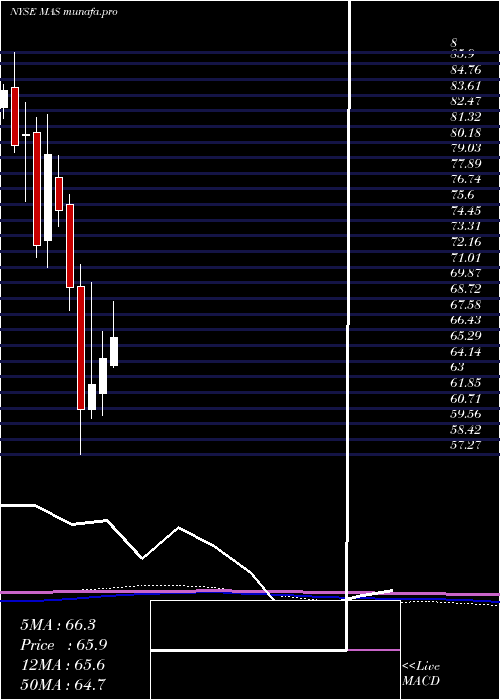500x700 pixels.
Task: Pick the 65.29 price axis label
Action: [466, 336]
